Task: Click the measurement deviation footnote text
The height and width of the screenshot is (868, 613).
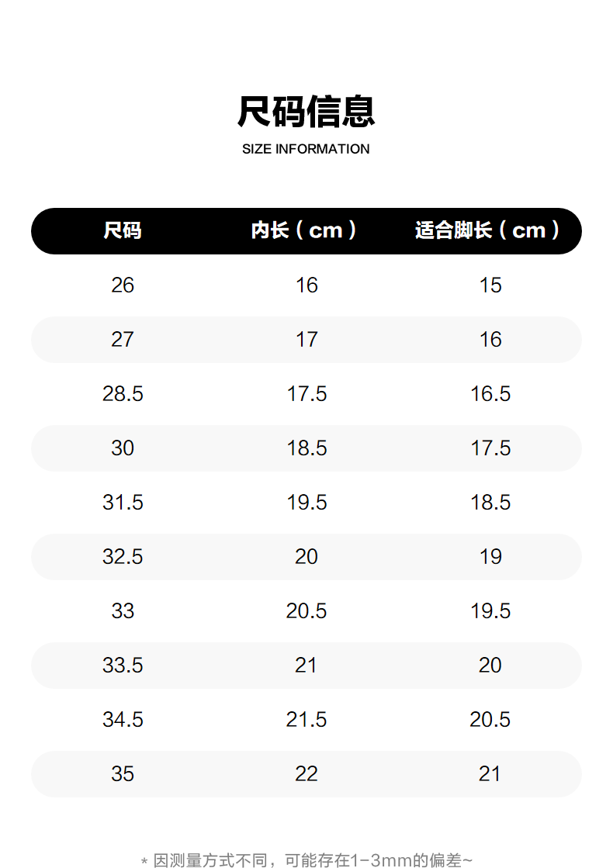Action: click(x=306, y=859)
